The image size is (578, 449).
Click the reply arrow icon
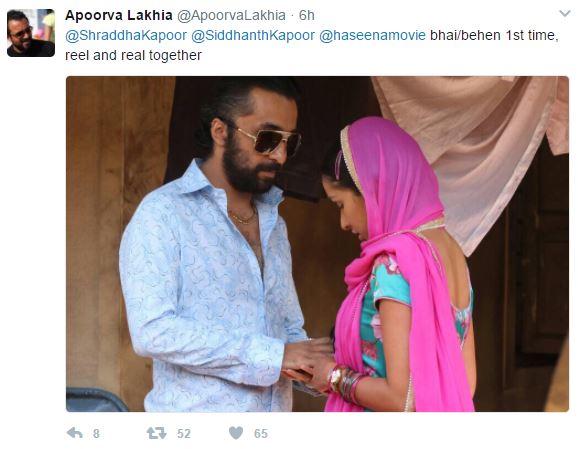75,433
